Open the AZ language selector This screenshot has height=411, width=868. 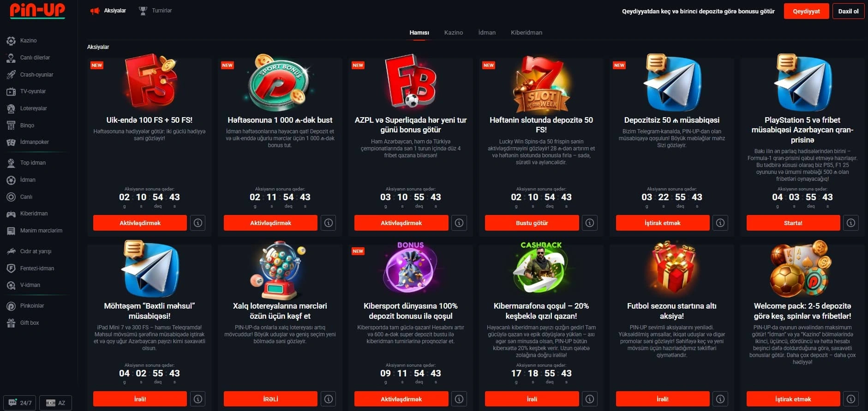tap(55, 403)
